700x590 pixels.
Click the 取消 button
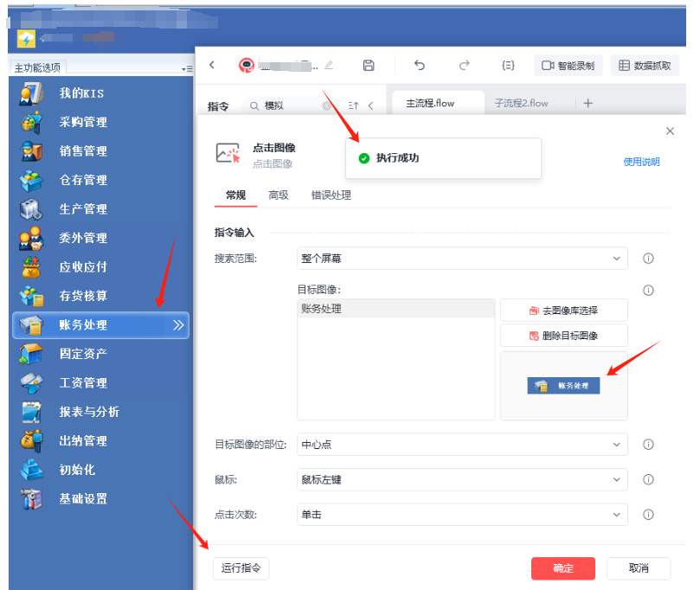tap(639, 568)
